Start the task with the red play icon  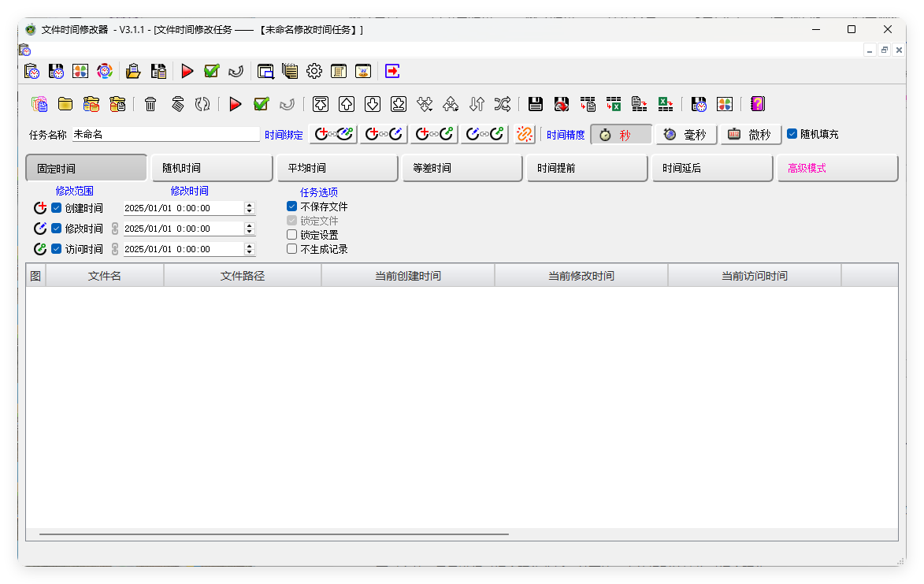coord(236,103)
